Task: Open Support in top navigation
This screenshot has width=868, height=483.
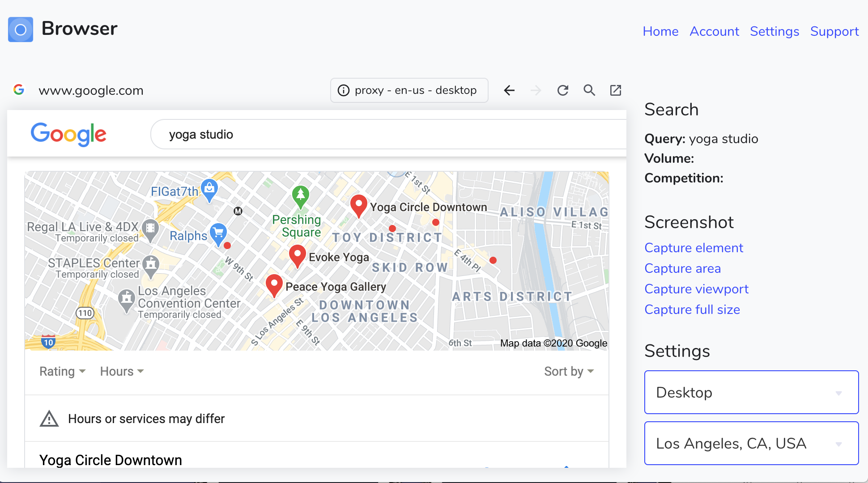Action: [834, 31]
